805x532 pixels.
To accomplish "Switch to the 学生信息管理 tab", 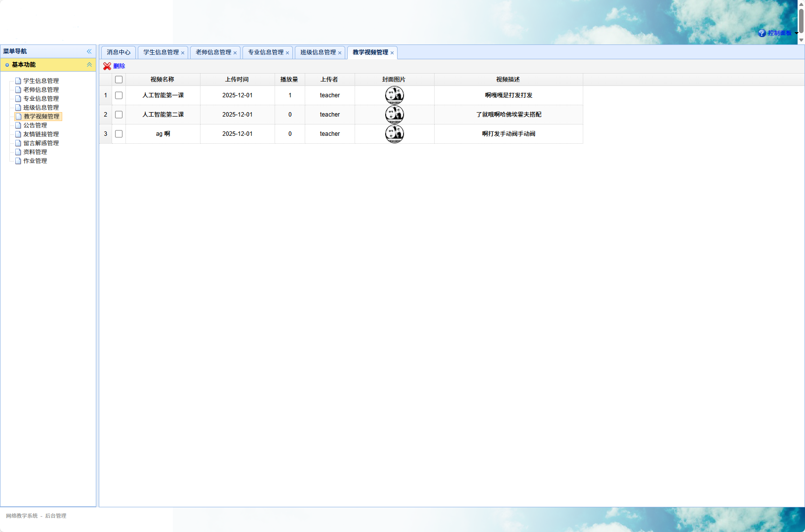I will 161,52.
